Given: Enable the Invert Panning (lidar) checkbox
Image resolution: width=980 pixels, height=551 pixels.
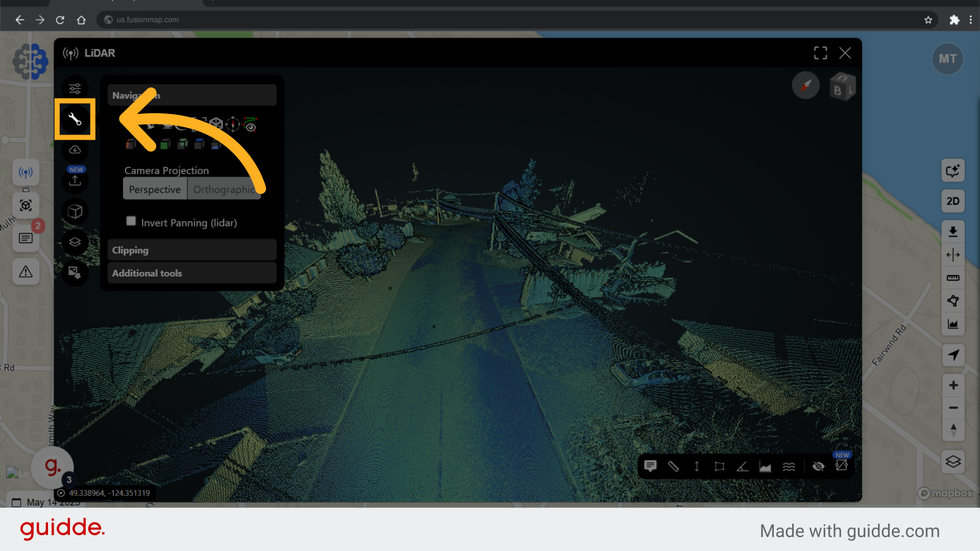Looking at the screenshot, I should pyautogui.click(x=131, y=221).
